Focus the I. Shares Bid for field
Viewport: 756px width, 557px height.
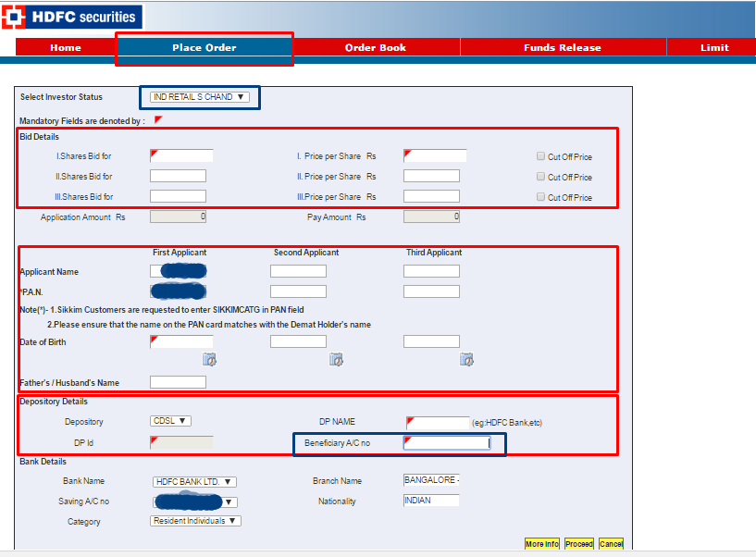pyautogui.click(x=181, y=155)
